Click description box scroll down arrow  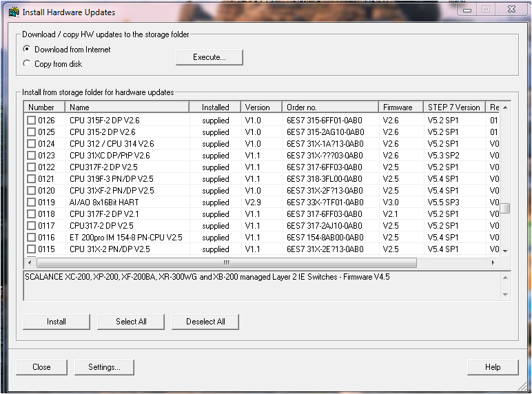505,294
